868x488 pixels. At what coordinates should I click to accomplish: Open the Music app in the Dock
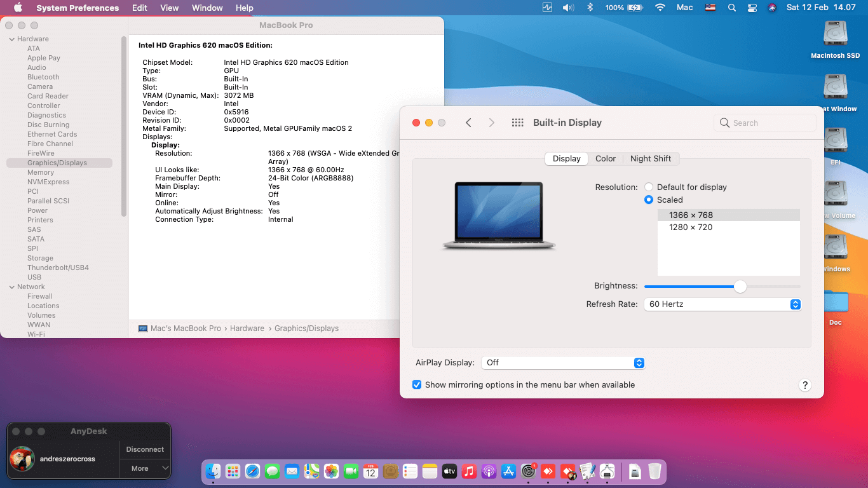(x=469, y=471)
